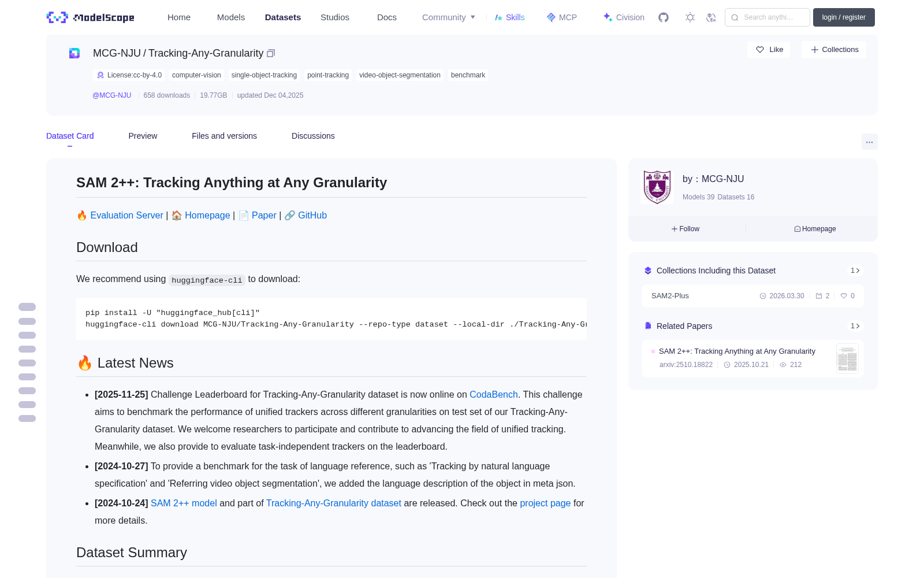Click the Like heart icon
924x578 pixels.
[760, 50]
